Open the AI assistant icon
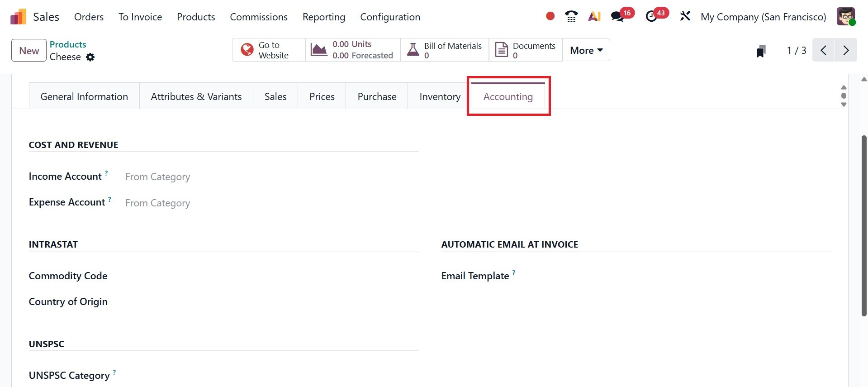868x387 pixels. [x=594, y=17]
